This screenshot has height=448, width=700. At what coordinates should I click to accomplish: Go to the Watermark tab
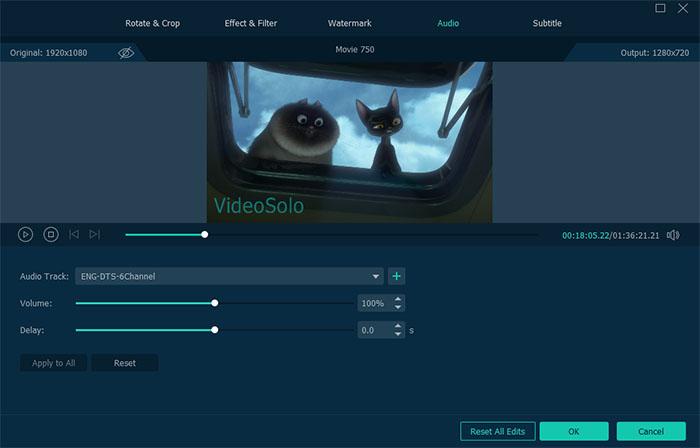(x=350, y=23)
